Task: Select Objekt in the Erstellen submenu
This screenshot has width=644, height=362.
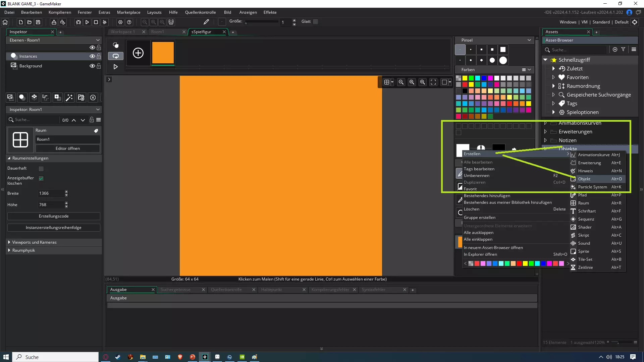Action: point(584,179)
